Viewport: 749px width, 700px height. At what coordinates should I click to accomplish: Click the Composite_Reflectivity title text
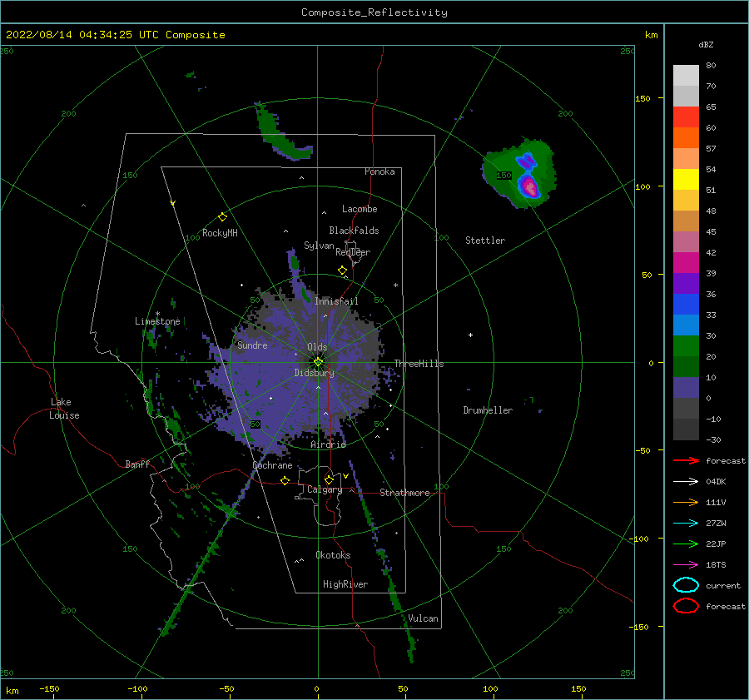374,12
